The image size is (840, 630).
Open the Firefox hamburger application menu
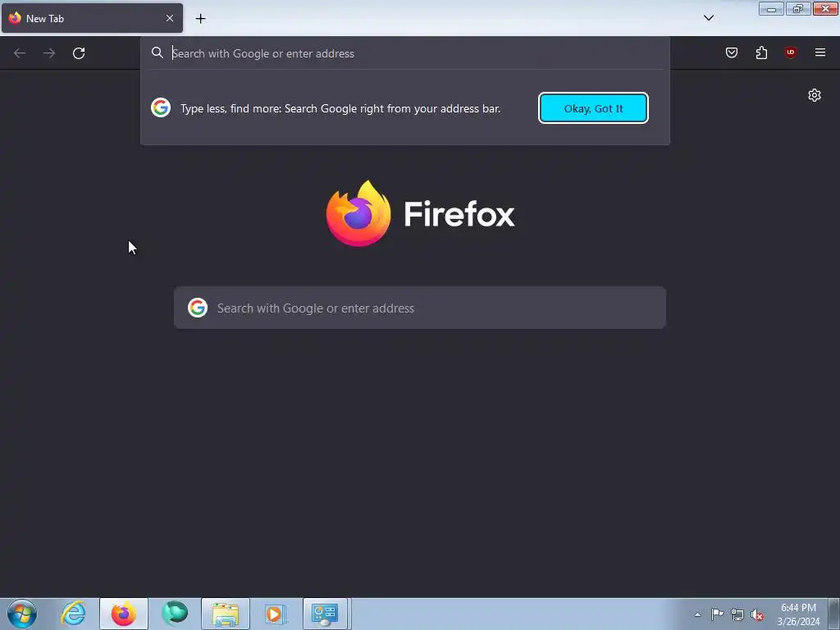(820, 52)
